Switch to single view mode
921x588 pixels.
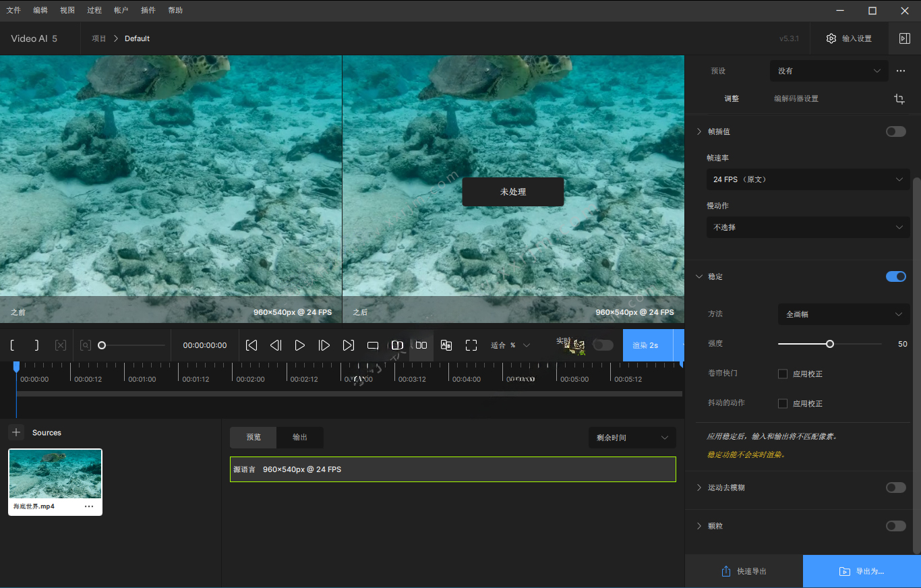(x=373, y=345)
